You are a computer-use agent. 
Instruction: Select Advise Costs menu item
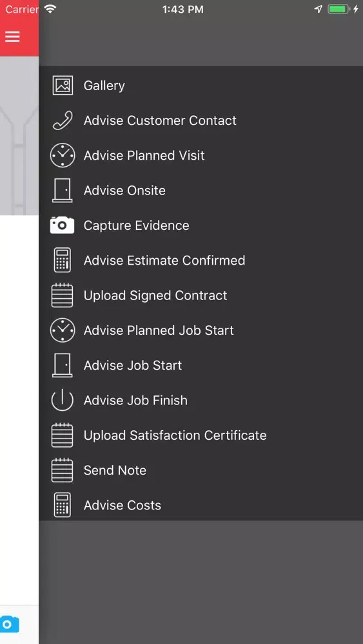pyautogui.click(x=201, y=505)
